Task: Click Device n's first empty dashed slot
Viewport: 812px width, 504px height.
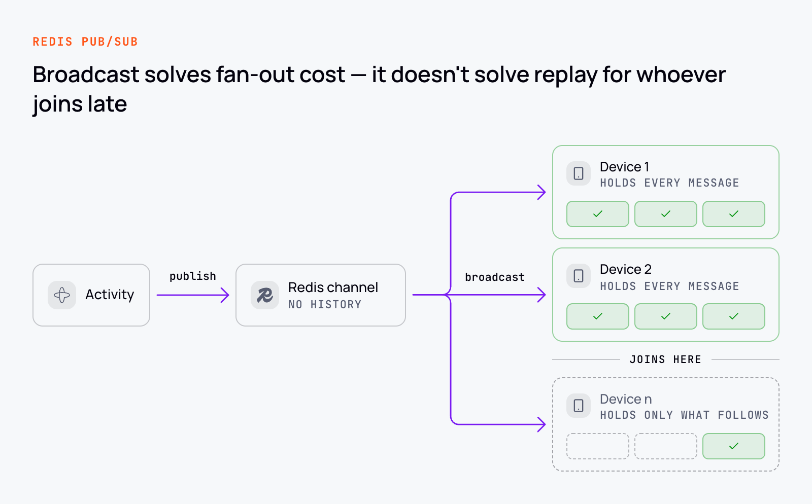Action: (x=598, y=446)
